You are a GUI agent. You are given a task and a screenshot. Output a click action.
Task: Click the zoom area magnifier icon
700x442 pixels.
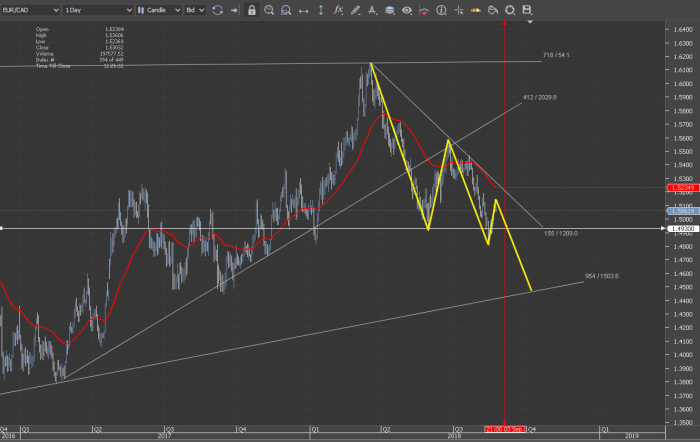click(286, 10)
